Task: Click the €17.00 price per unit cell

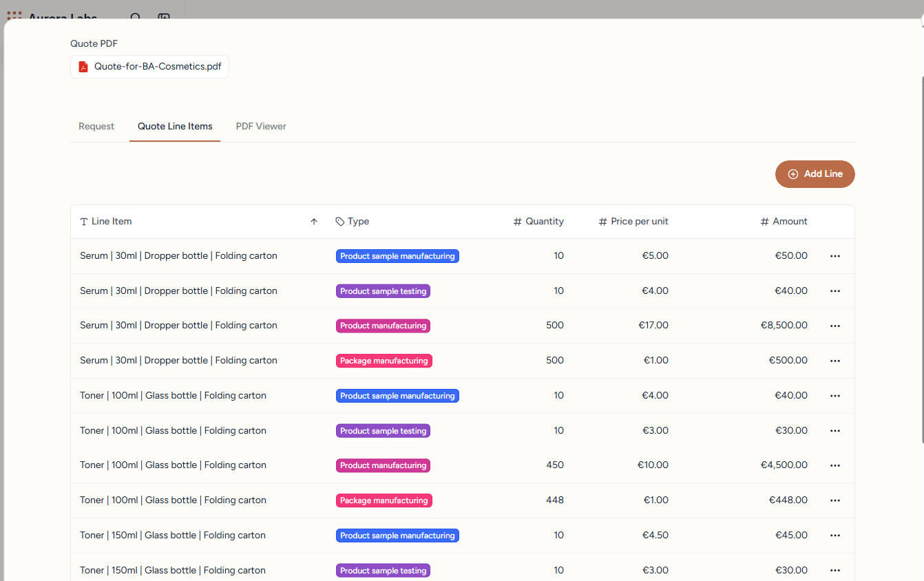Action: (653, 326)
